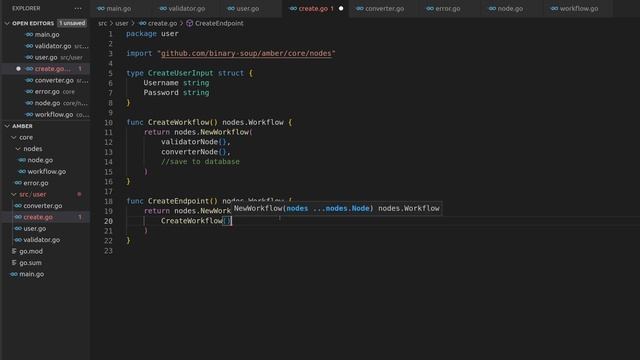Open main.go in Open Editors list
Screen dimensions: 640x360
point(46,35)
